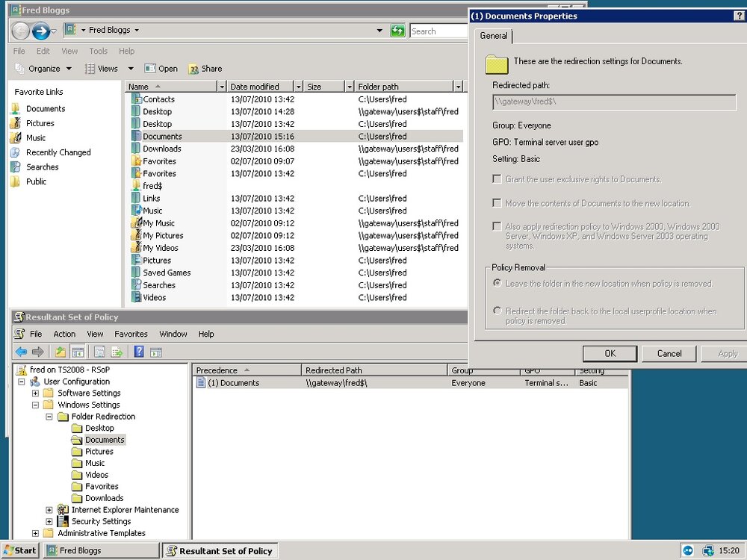Click the Start button

[x=19, y=550]
